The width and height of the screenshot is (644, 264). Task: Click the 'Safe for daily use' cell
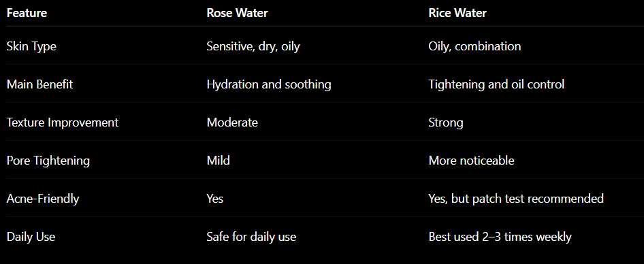coord(251,237)
